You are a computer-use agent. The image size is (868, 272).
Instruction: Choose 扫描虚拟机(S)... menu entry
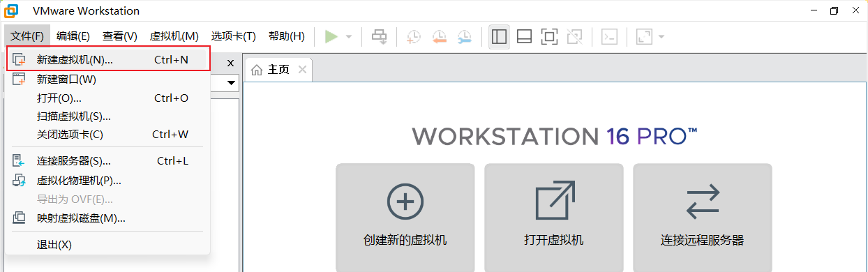pyautogui.click(x=107, y=116)
